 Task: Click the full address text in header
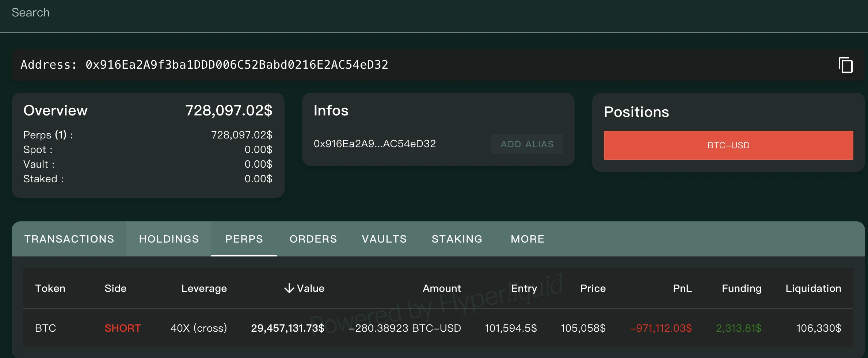(236, 65)
